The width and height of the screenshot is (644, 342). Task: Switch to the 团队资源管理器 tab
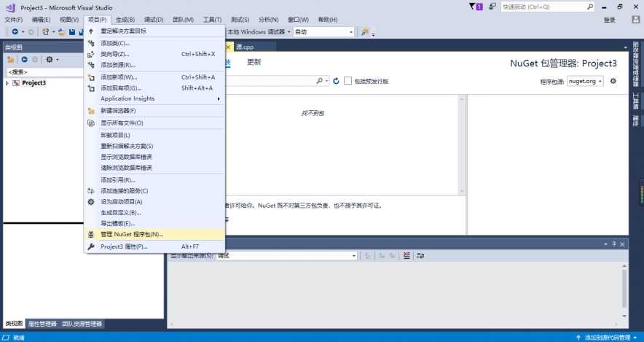(x=82, y=324)
